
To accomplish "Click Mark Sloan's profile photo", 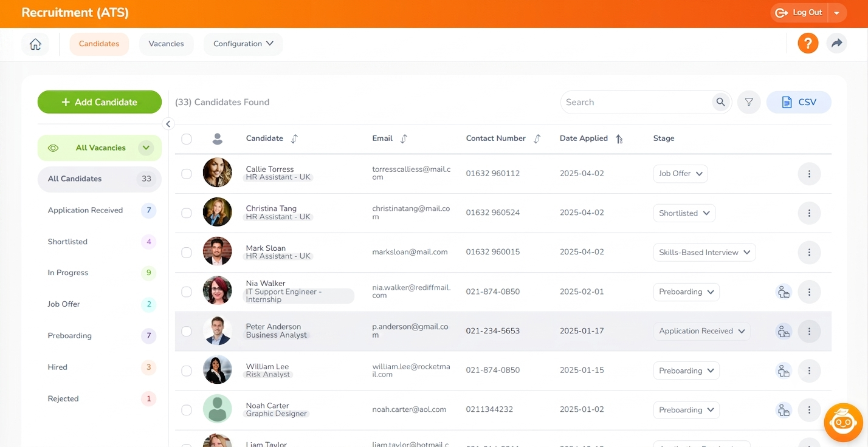I will click(x=217, y=251).
